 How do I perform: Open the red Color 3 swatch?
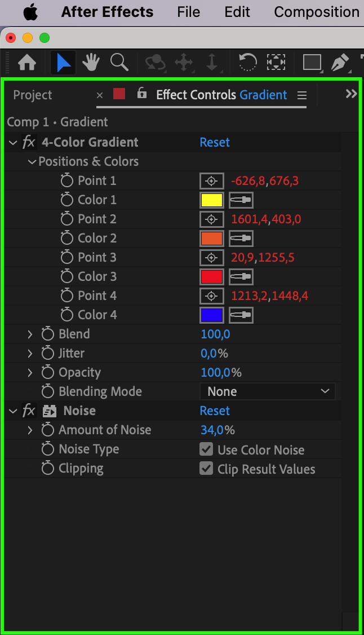[x=211, y=276]
